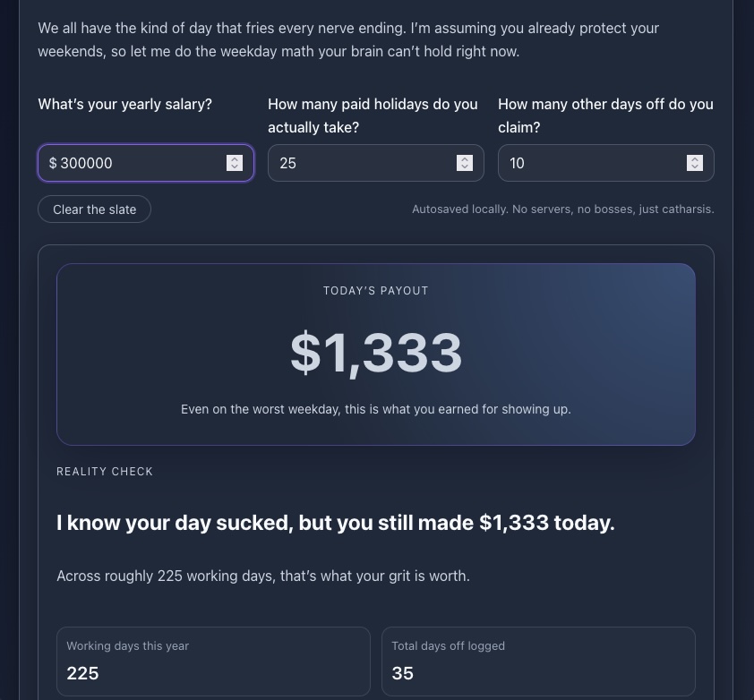754x700 pixels.
Task: Click the up arrow on the salary stepper
Action: (x=235, y=159)
